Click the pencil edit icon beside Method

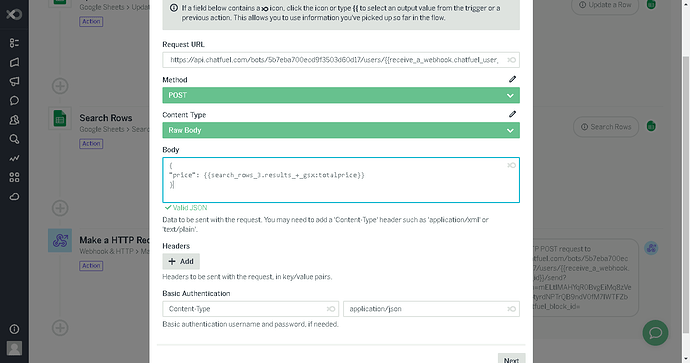coord(512,79)
